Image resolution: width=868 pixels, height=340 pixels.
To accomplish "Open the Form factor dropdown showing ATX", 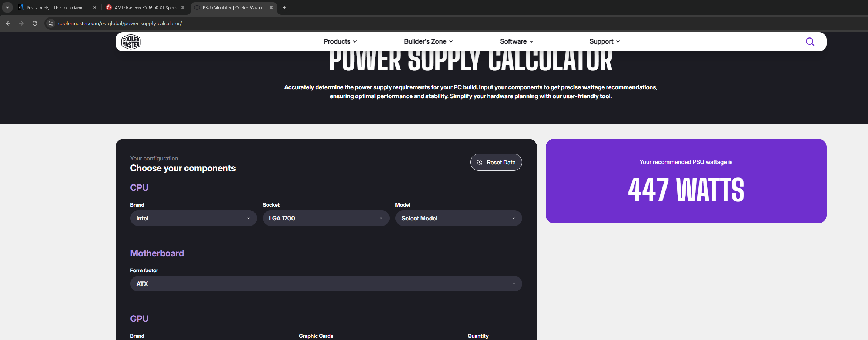I will click(x=326, y=284).
